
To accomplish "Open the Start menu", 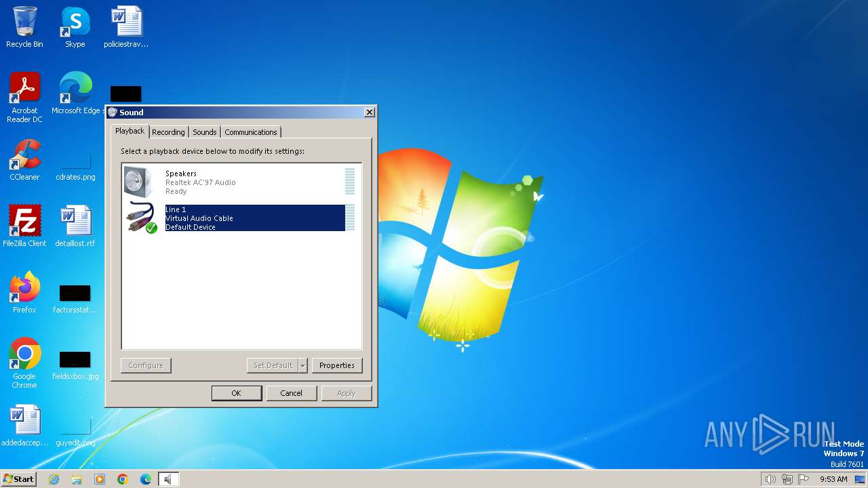I will click(x=18, y=479).
